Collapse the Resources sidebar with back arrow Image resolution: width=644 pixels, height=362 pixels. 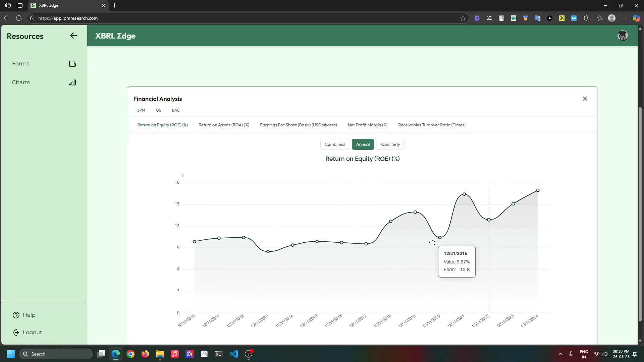click(x=74, y=36)
